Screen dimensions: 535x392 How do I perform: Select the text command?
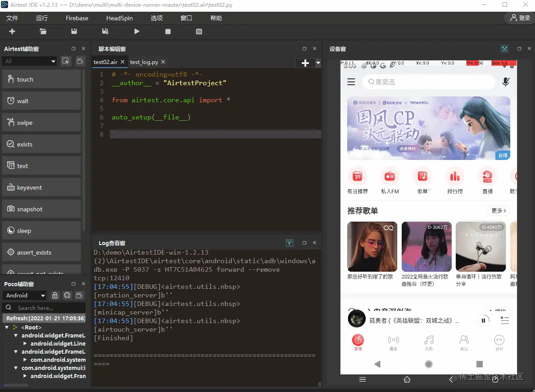(41, 166)
